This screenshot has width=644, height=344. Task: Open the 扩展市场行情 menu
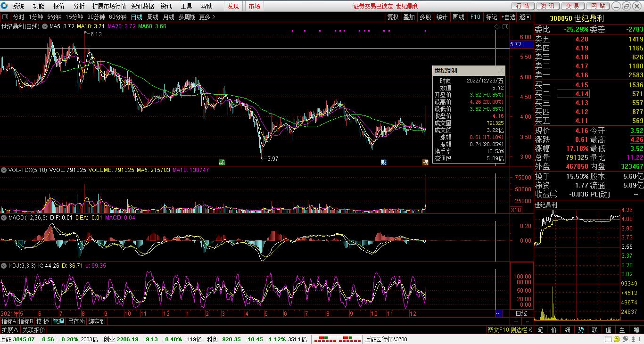coord(109,6)
